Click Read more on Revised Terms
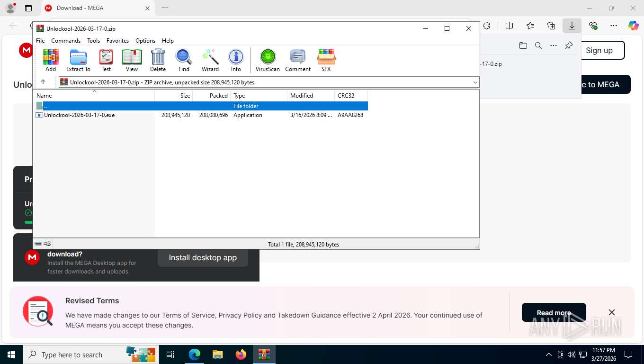This screenshot has height=364, width=644. 554,313
